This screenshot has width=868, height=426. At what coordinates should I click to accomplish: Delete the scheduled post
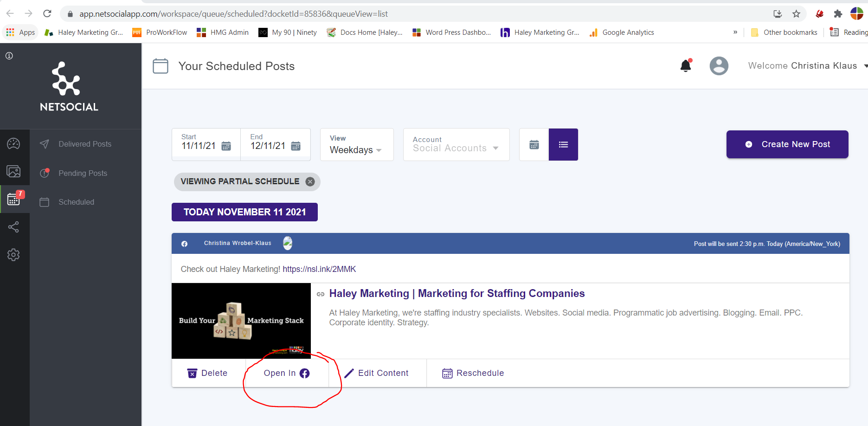[207, 373]
